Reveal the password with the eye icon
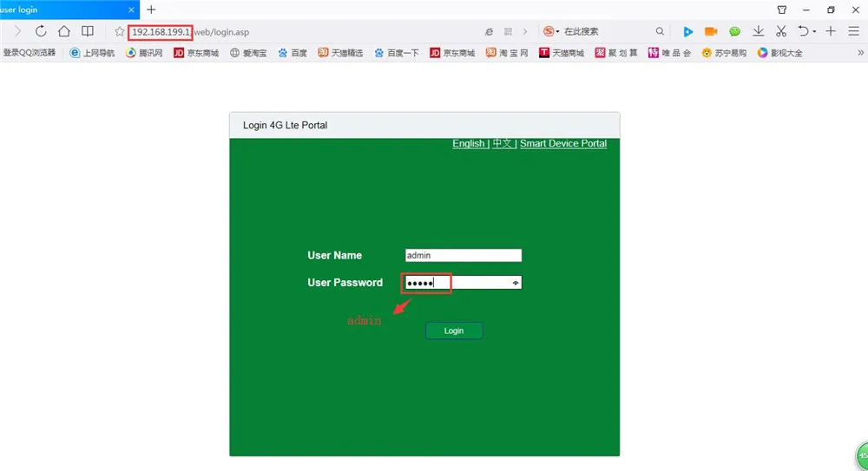This screenshot has width=868, height=471. (x=516, y=283)
